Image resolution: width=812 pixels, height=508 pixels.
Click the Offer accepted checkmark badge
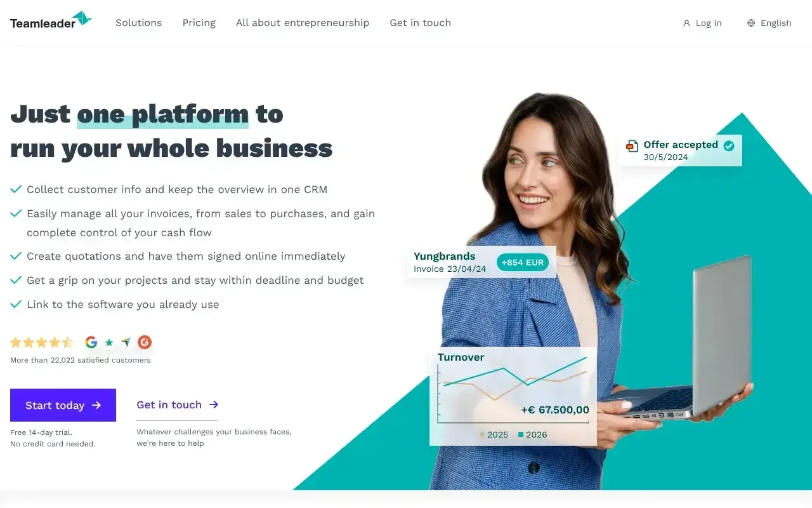coord(729,145)
